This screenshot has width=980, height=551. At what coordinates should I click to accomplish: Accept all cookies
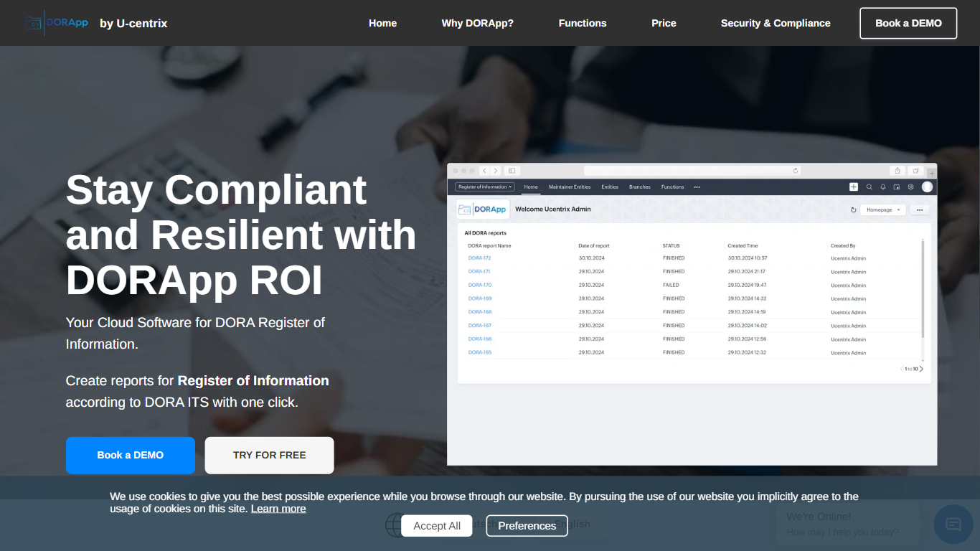point(437,526)
